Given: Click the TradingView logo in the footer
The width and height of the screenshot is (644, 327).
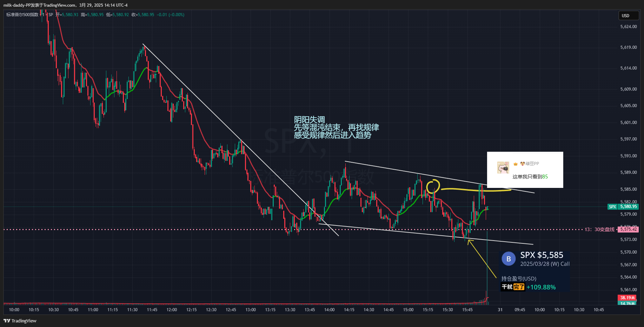Looking at the screenshot, I should (20, 321).
